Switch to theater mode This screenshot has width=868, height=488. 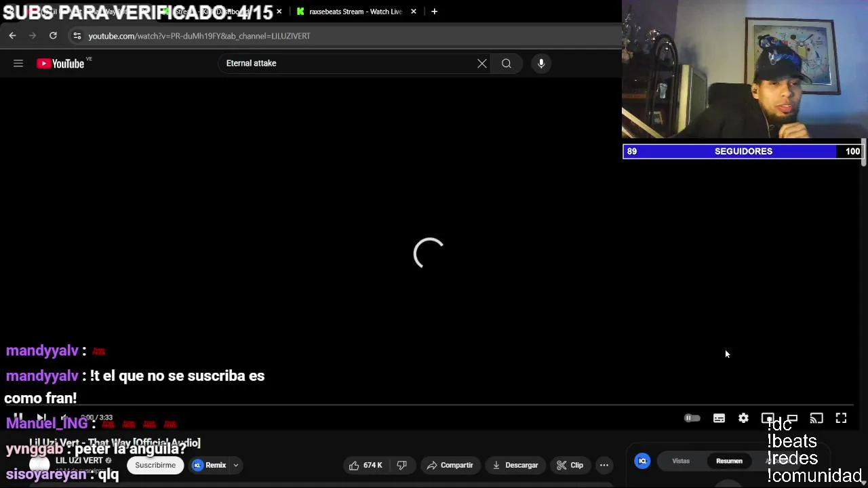tap(792, 418)
